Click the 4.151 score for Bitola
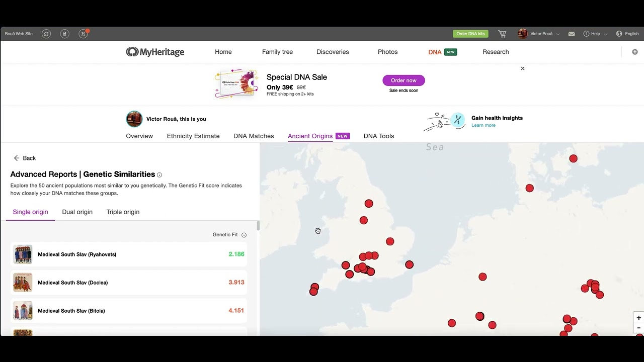This screenshot has width=644, height=362. (x=236, y=311)
